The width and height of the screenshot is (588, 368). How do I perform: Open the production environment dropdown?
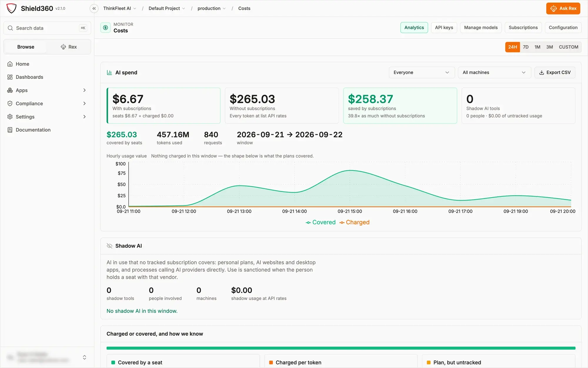point(211,9)
